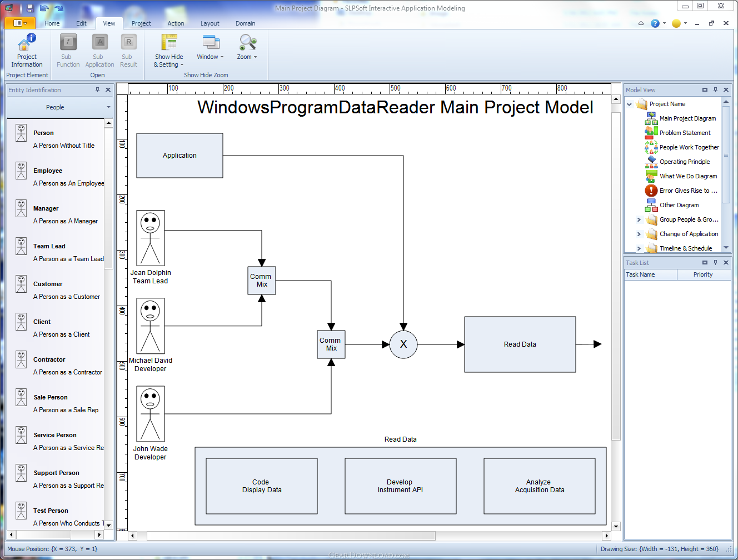Click Sub Result ribbon icon
This screenshot has height=560, width=738.
coord(128,51)
